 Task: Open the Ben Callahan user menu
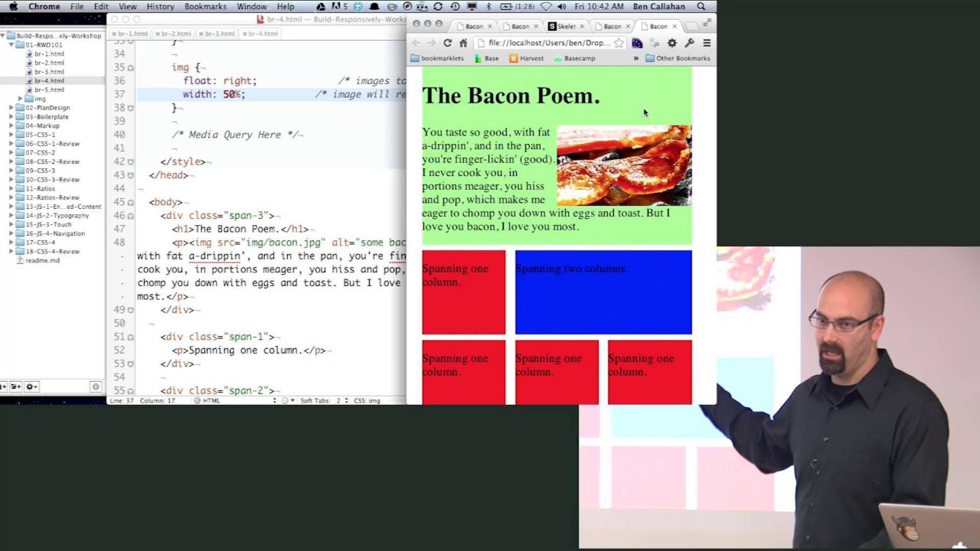pyautogui.click(x=658, y=6)
